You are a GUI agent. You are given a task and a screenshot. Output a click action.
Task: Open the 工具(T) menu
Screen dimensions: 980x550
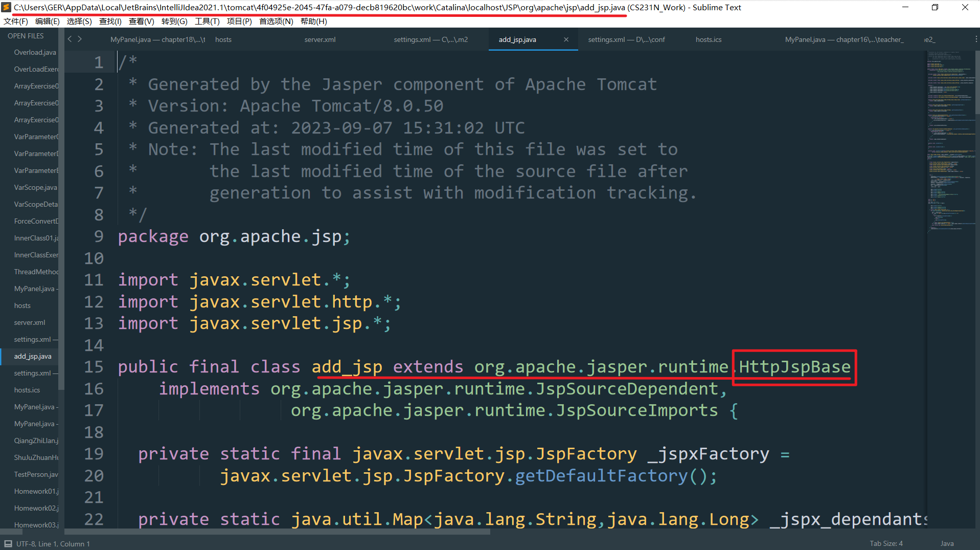tap(207, 21)
